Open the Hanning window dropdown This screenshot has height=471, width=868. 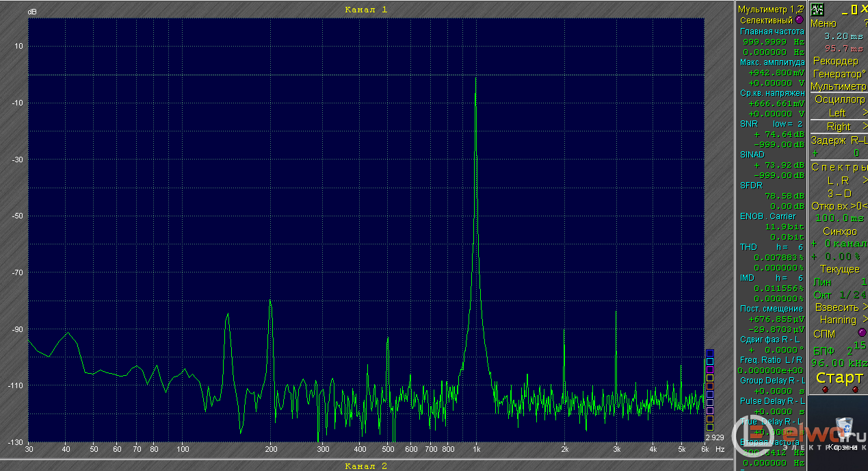[x=864, y=320]
